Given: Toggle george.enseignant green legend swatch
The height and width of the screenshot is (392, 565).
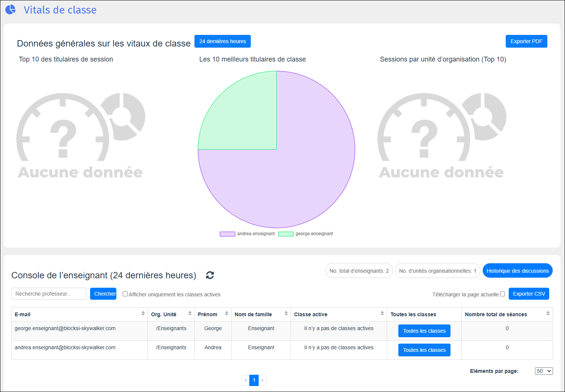Looking at the screenshot, I should (286, 234).
